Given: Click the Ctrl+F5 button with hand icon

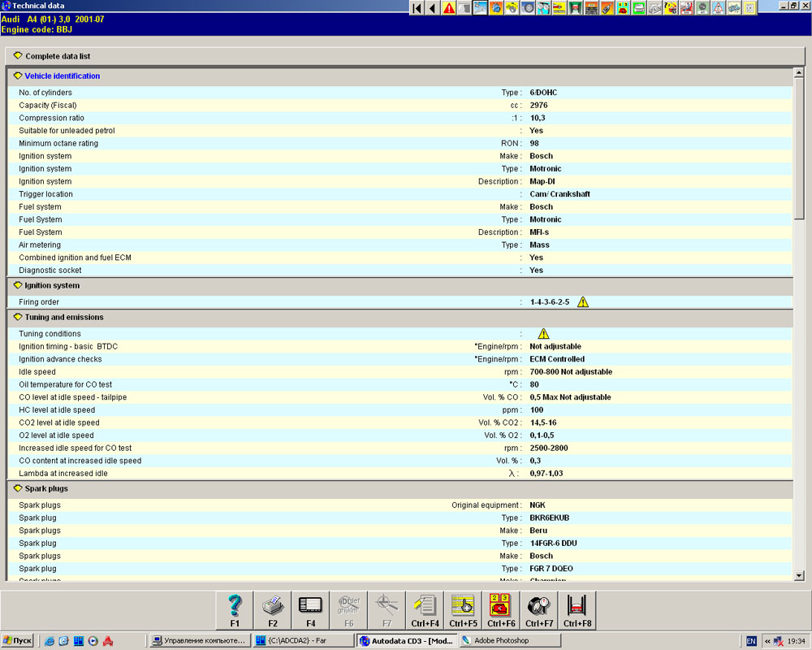Looking at the screenshot, I should point(463,609).
